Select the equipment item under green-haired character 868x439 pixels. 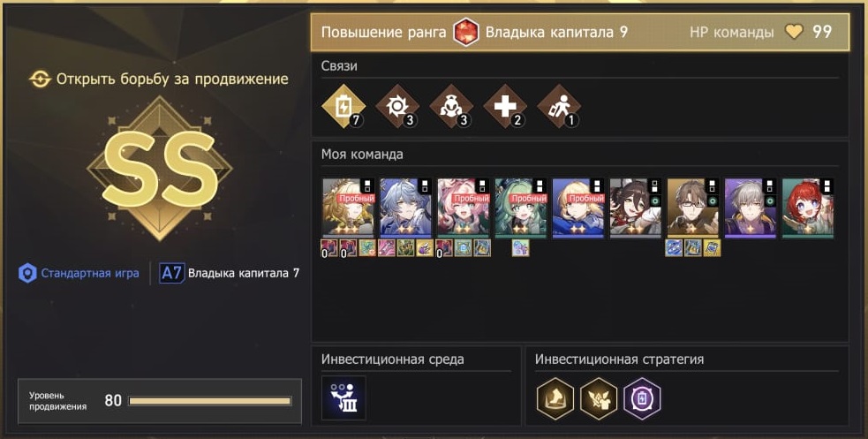520,248
